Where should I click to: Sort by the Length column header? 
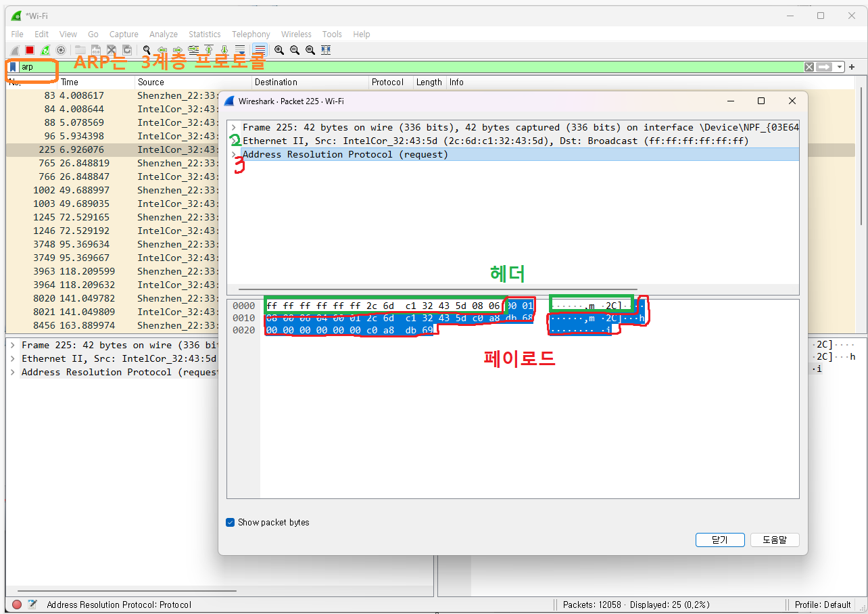429,82
